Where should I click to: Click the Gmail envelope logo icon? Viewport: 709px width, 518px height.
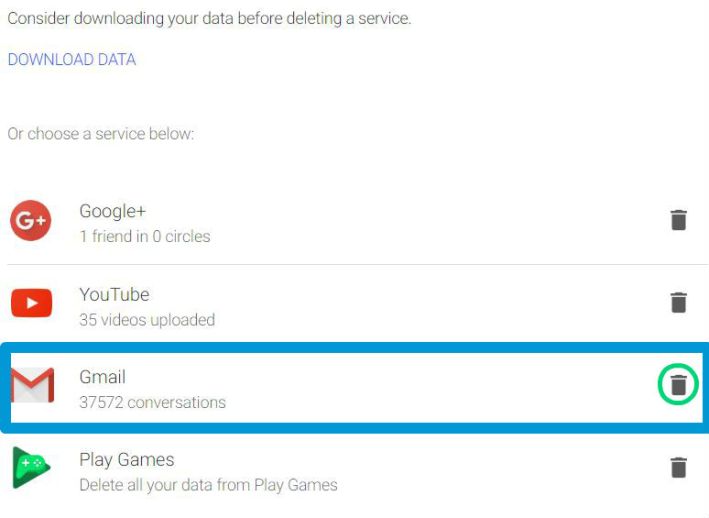pos(32,385)
